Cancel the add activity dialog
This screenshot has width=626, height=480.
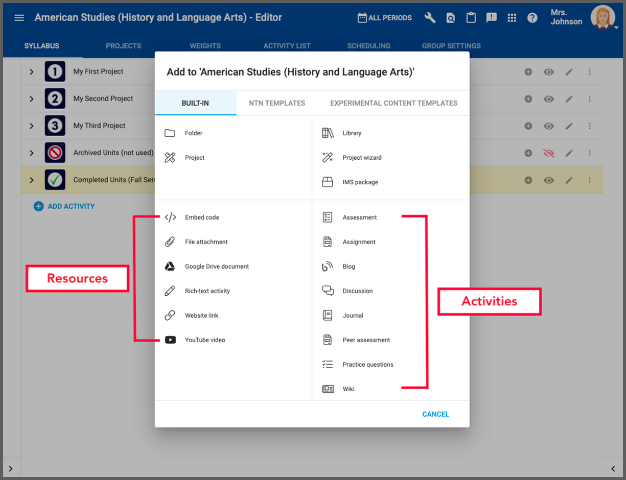point(435,414)
